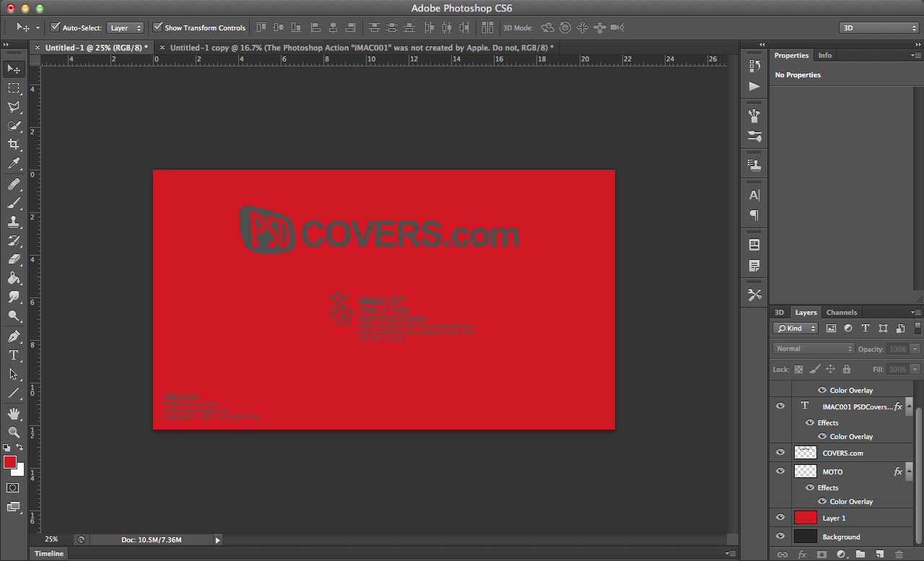Open the Character panel icon

click(754, 195)
